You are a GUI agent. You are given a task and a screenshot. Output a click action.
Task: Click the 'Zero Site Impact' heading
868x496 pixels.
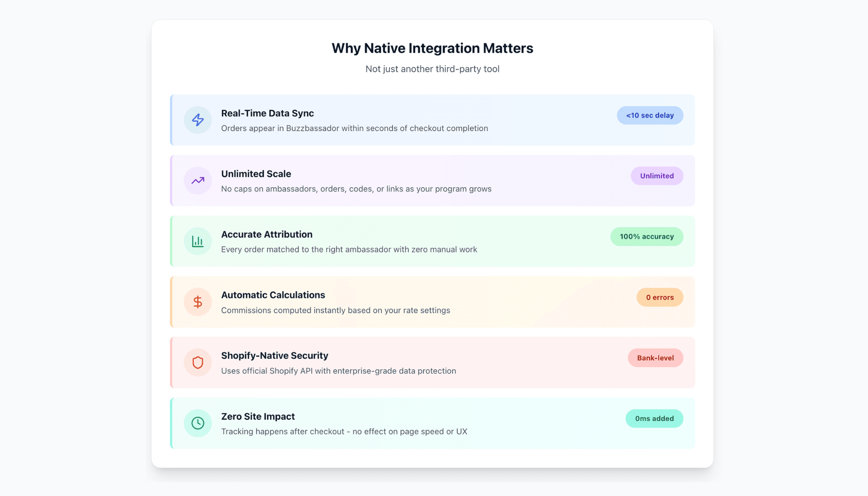tap(258, 416)
